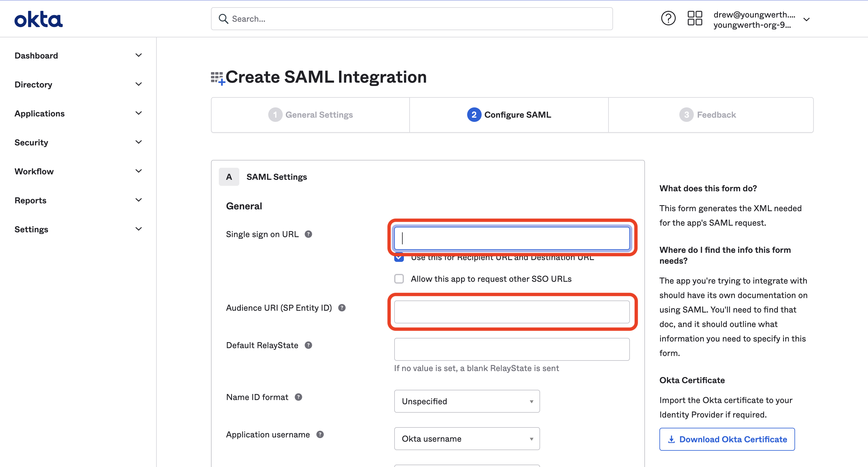Click help icon beside Name ID format
The height and width of the screenshot is (467, 868).
coord(298,397)
